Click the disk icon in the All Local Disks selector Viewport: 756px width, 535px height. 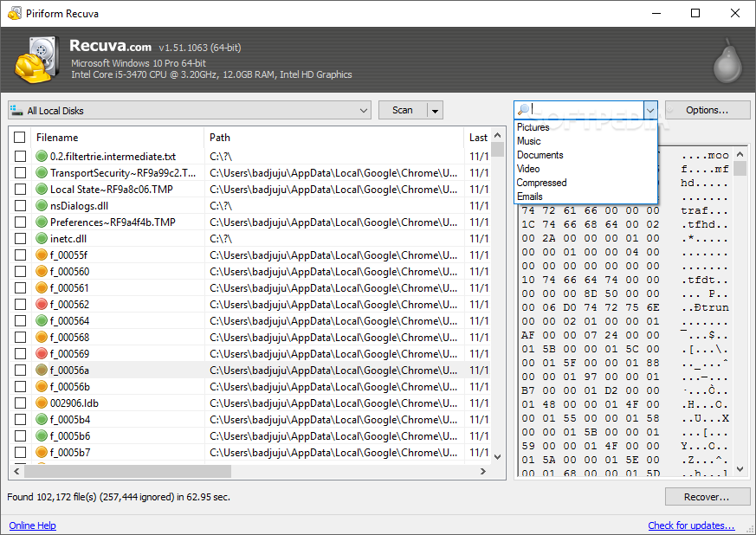click(x=16, y=110)
